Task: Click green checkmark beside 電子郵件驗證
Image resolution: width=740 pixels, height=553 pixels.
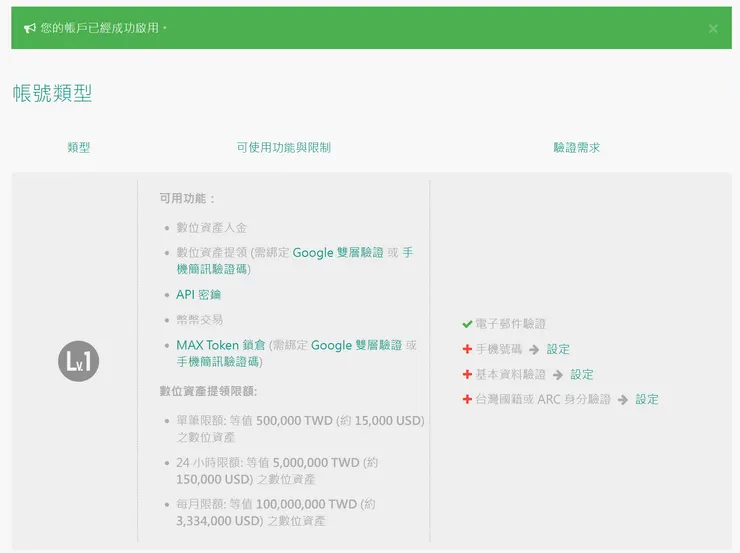Action: [467, 324]
